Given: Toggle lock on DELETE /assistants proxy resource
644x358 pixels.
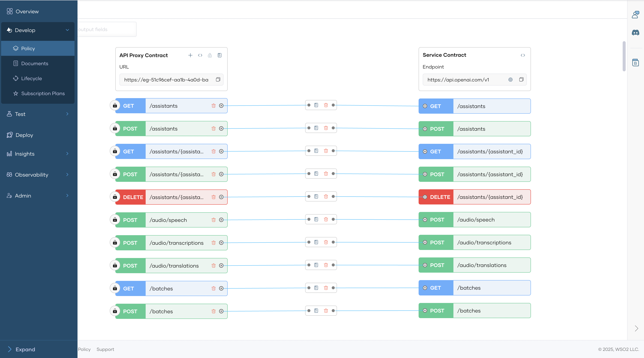Looking at the screenshot, I should [x=115, y=197].
